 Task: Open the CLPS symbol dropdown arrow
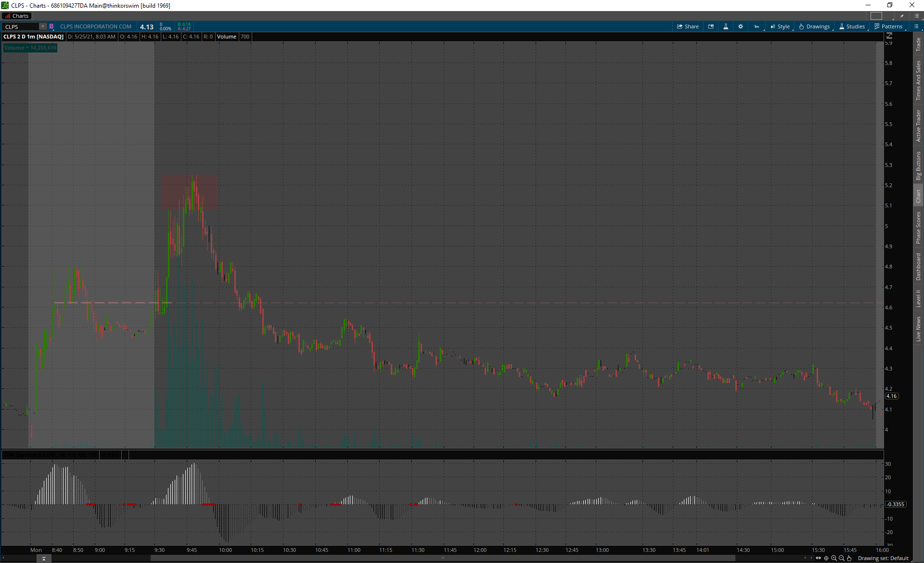tap(43, 26)
